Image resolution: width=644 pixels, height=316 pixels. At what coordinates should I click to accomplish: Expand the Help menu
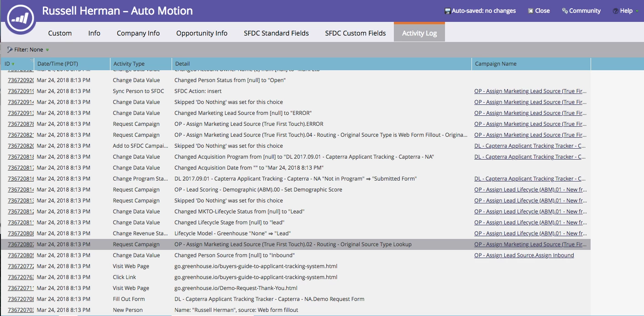[625, 11]
